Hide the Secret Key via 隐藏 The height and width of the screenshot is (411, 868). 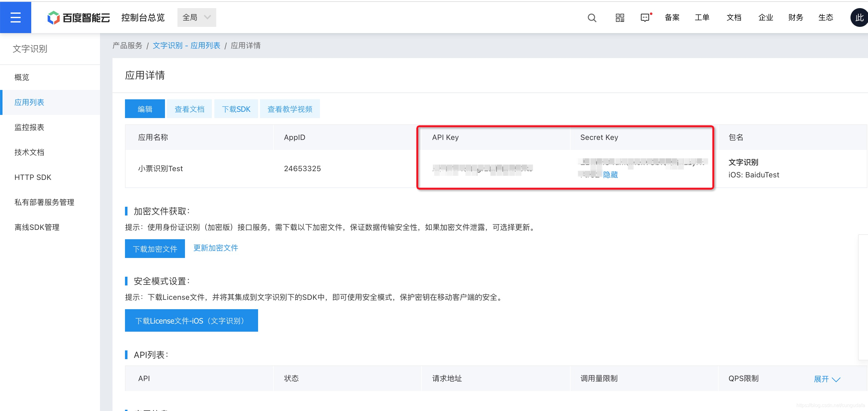tap(610, 175)
